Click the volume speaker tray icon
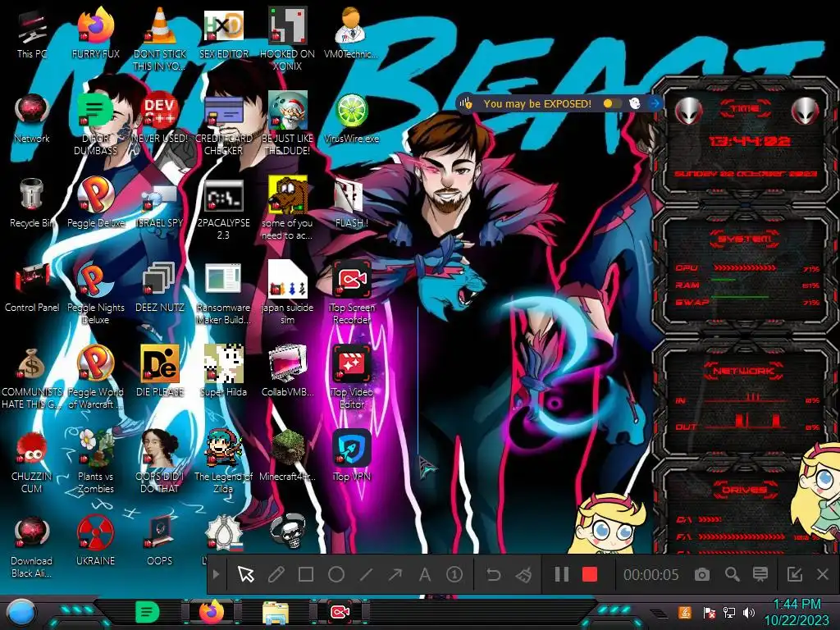This screenshot has height=630, width=840. pos(748,612)
